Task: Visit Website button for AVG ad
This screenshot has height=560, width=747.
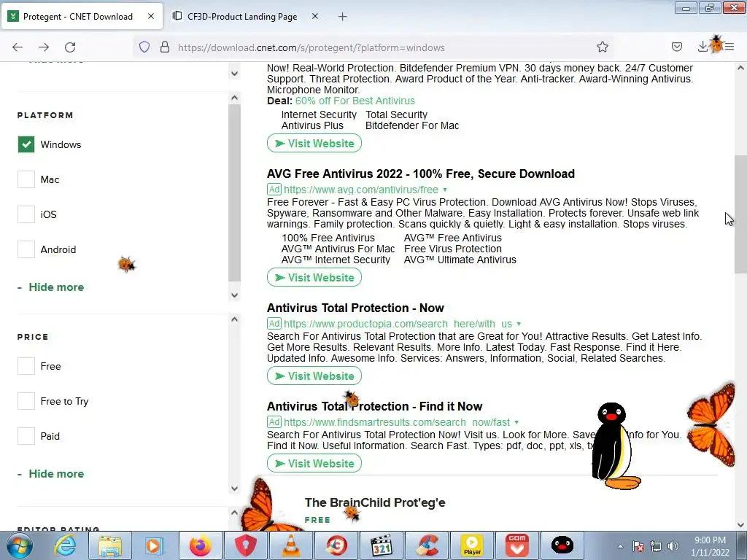Action: [x=314, y=278]
